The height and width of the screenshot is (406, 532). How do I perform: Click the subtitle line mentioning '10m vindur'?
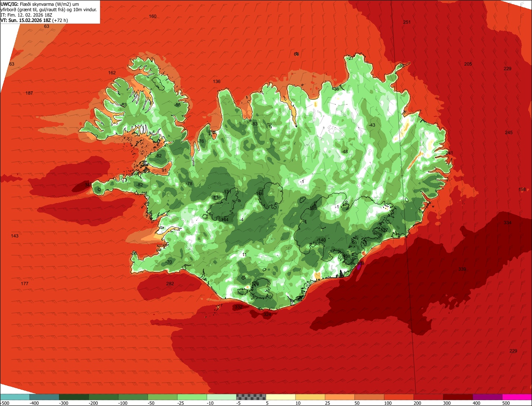(x=49, y=9)
